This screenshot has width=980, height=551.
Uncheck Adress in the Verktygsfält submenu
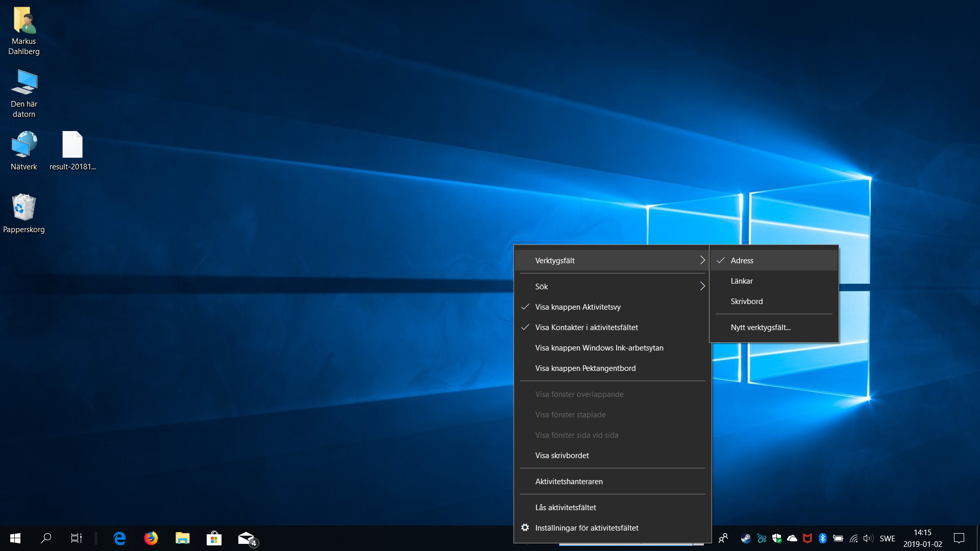742,260
